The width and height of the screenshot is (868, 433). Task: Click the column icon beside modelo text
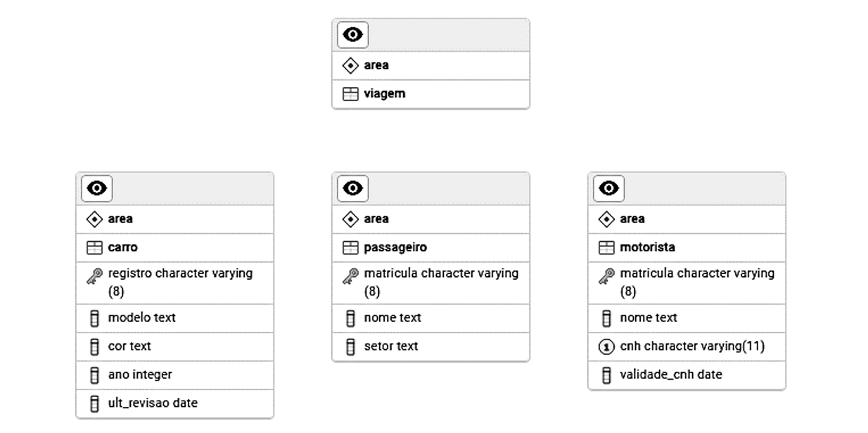click(94, 318)
